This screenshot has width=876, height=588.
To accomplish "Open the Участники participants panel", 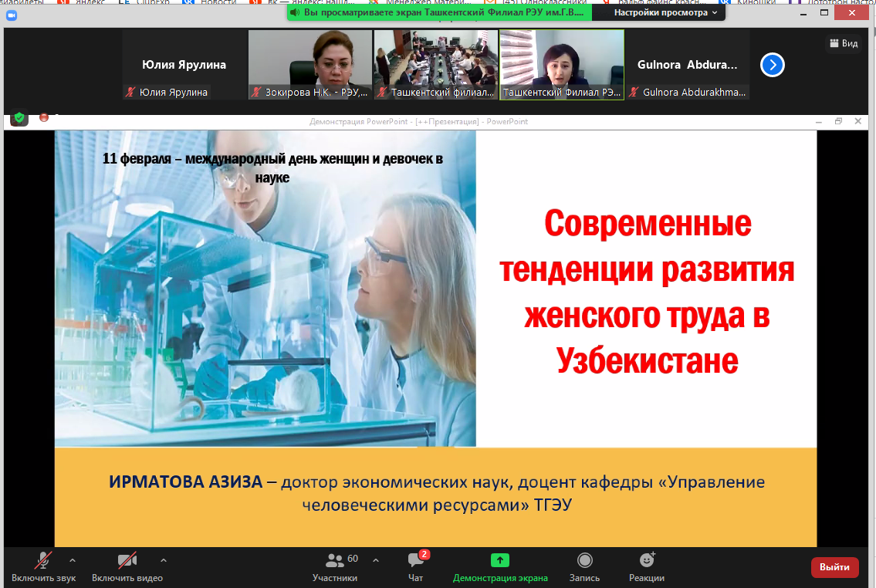I will pos(335,567).
